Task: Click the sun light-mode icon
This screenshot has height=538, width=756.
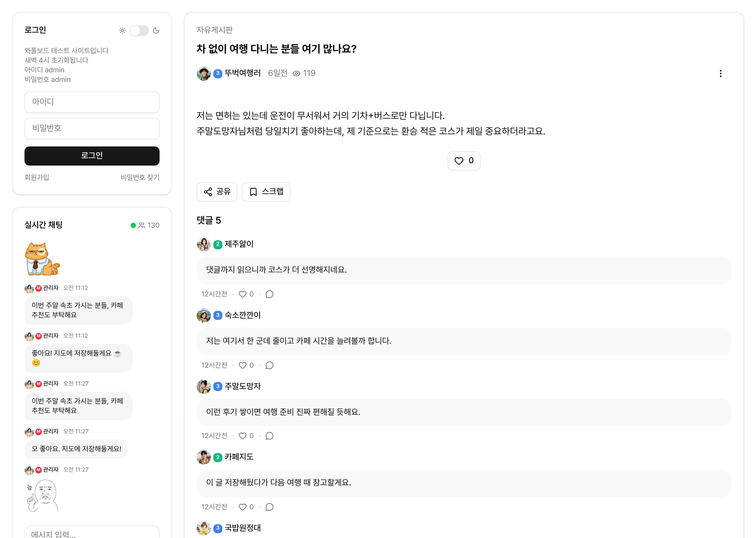Action: pos(123,30)
